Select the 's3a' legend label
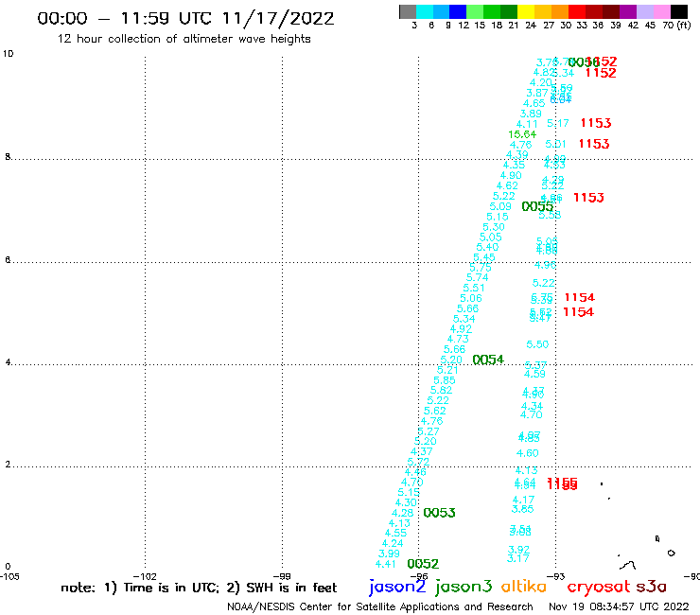The image size is (700, 615). pos(651,587)
